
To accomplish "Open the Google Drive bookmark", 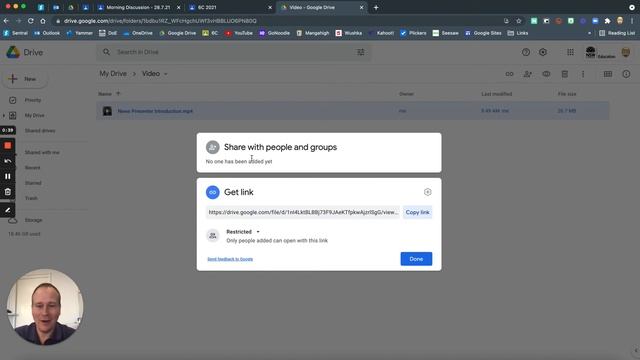I will click(178, 33).
